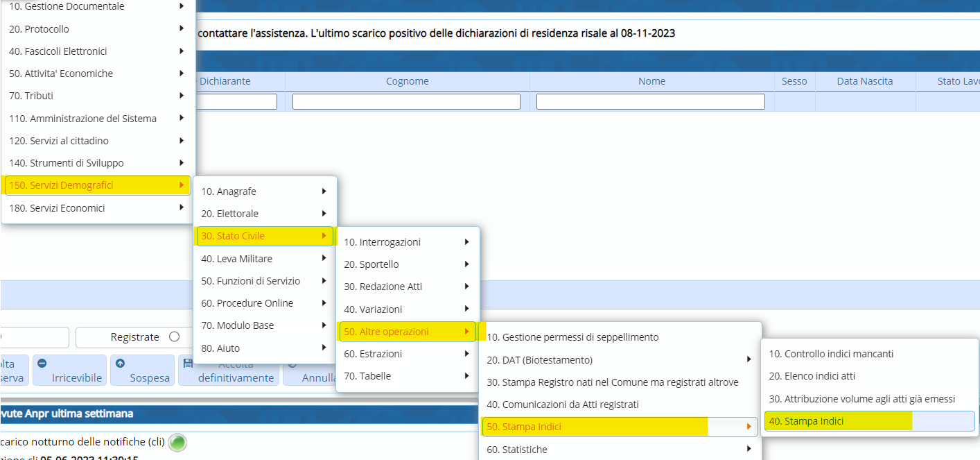Open Gestione permessi di seppellimento
This screenshot has height=460, width=980.
572,337
